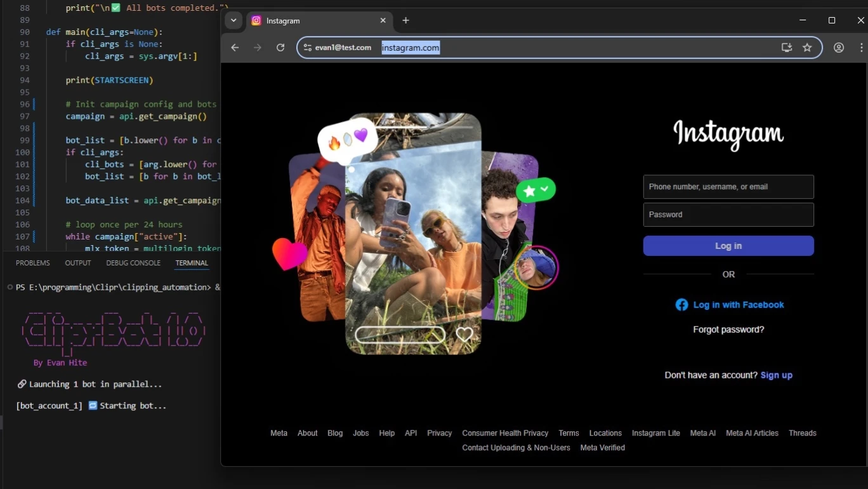Click the circular story avatar thumbnail
The image size is (868, 489).
click(537, 267)
